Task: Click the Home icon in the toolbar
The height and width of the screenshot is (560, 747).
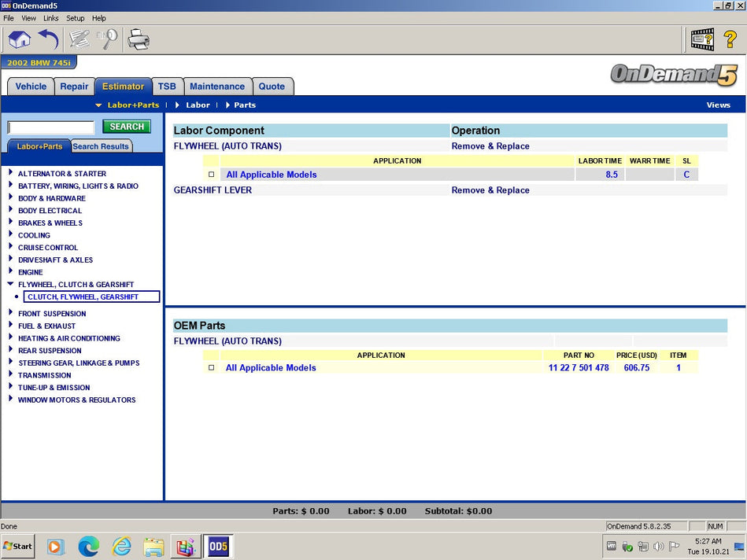Action: [19, 39]
